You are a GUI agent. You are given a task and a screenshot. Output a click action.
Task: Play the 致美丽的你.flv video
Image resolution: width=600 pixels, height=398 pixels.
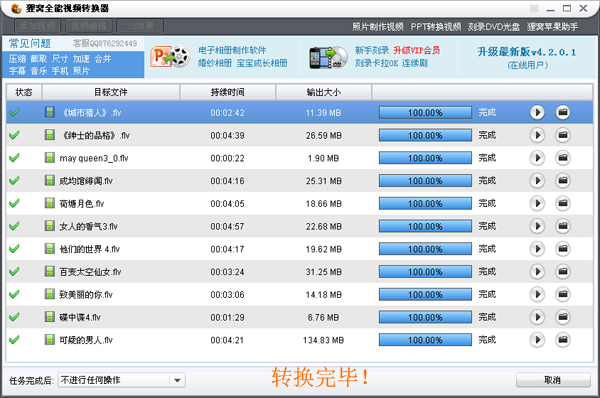pyautogui.click(x=537, y=294)
